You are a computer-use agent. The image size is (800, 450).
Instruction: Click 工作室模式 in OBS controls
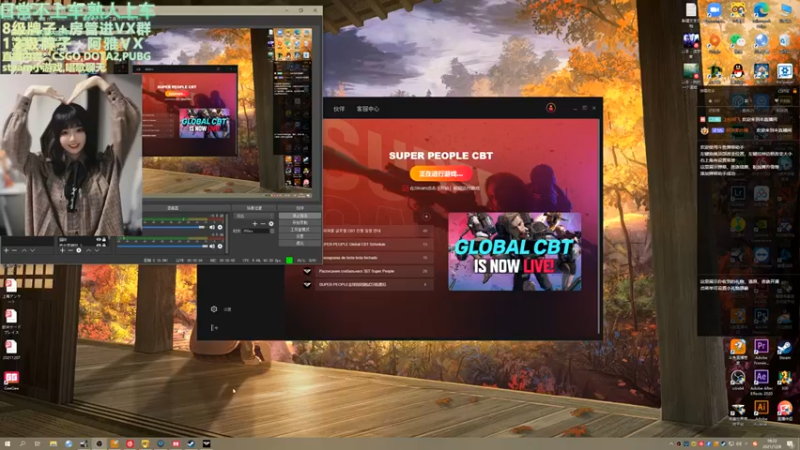point(299,230)
